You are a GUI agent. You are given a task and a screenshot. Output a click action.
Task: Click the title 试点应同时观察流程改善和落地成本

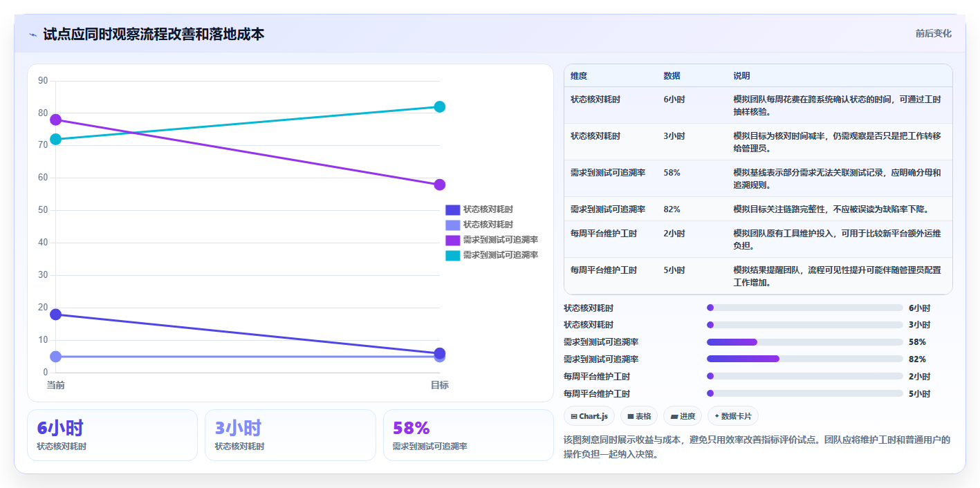(x=154, y=35)
